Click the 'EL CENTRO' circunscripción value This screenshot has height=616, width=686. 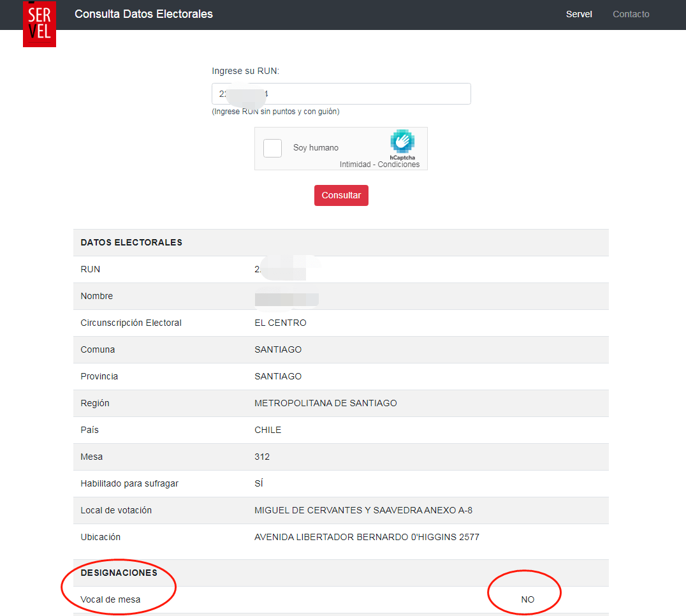pos(280,323)
